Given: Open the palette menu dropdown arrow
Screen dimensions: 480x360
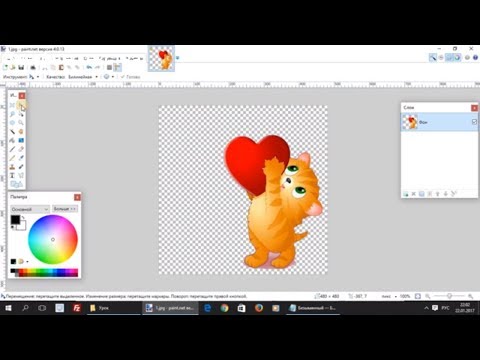Looking at the screenshot, I should point(27,262).
